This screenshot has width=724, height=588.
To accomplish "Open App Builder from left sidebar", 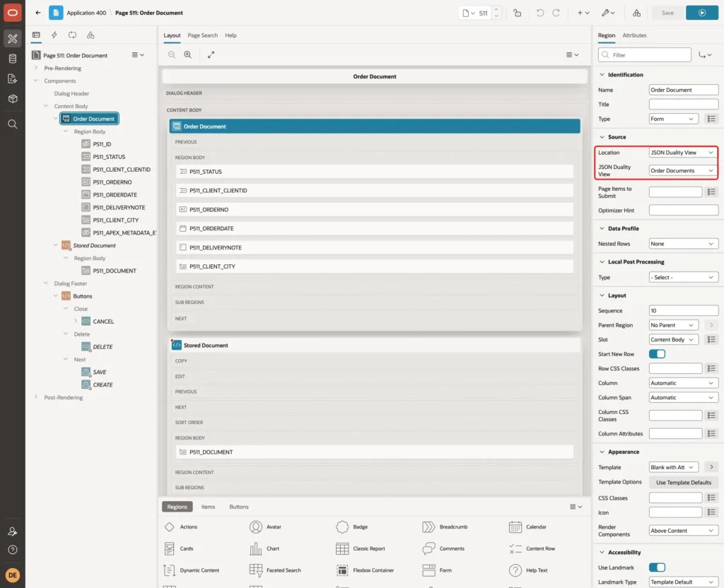I will (x=13, y=38).
